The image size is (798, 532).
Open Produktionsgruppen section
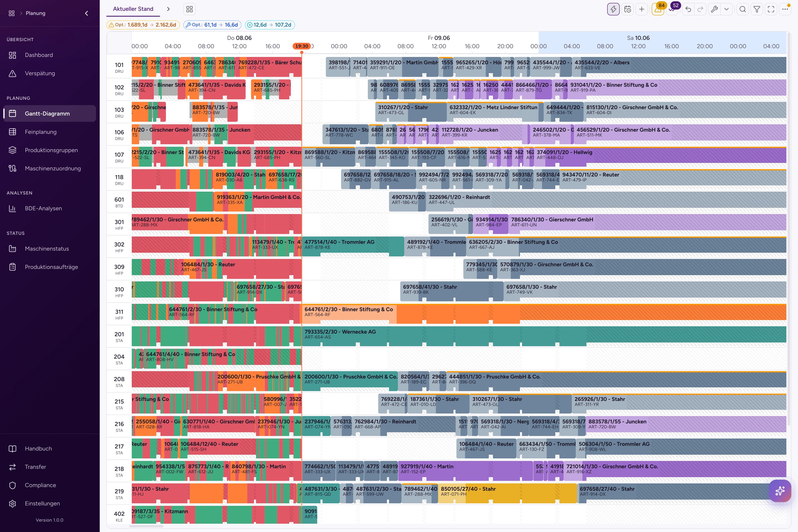(x=49, y=150)
